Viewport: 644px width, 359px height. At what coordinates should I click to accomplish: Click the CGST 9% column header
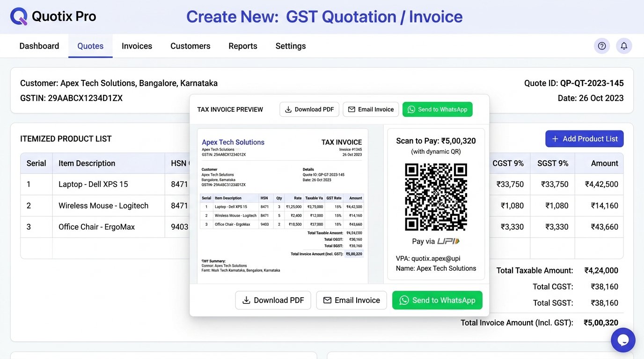point(508,163)
